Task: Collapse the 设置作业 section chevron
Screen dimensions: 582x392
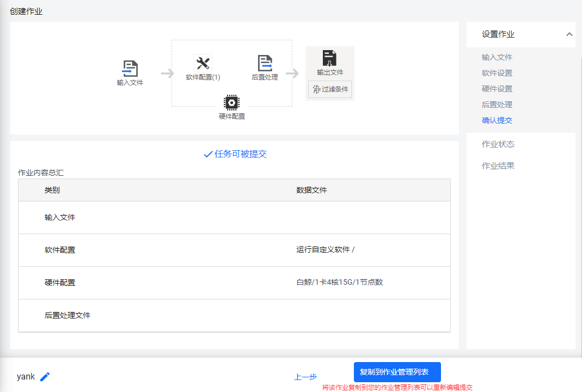Action: point(569,34)
